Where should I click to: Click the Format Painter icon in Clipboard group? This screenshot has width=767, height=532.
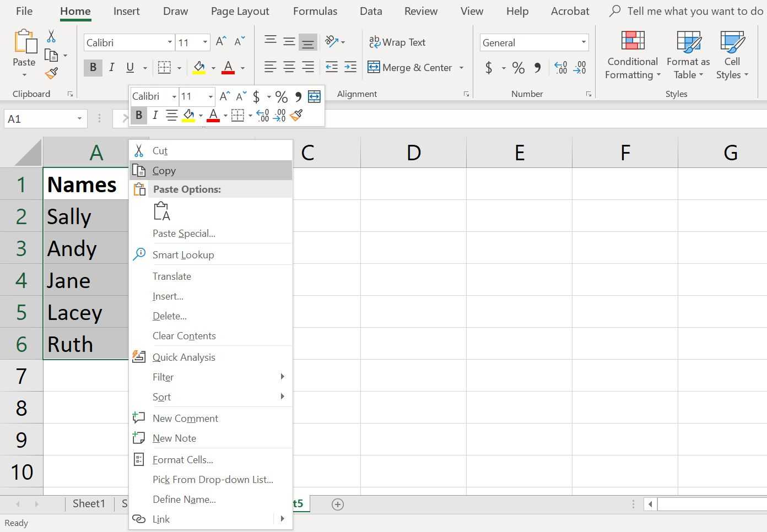coord(51,74)
